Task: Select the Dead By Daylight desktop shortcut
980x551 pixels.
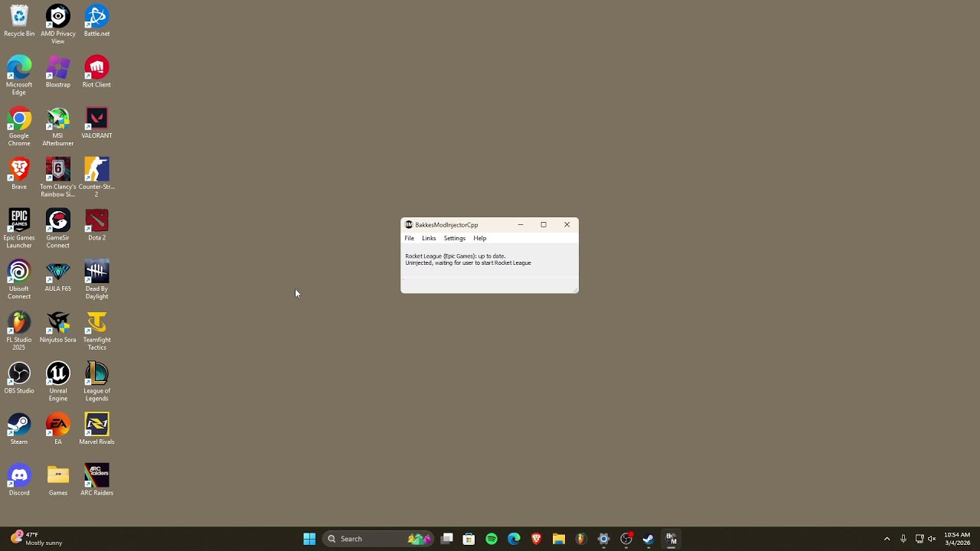Action: point(96,280)
